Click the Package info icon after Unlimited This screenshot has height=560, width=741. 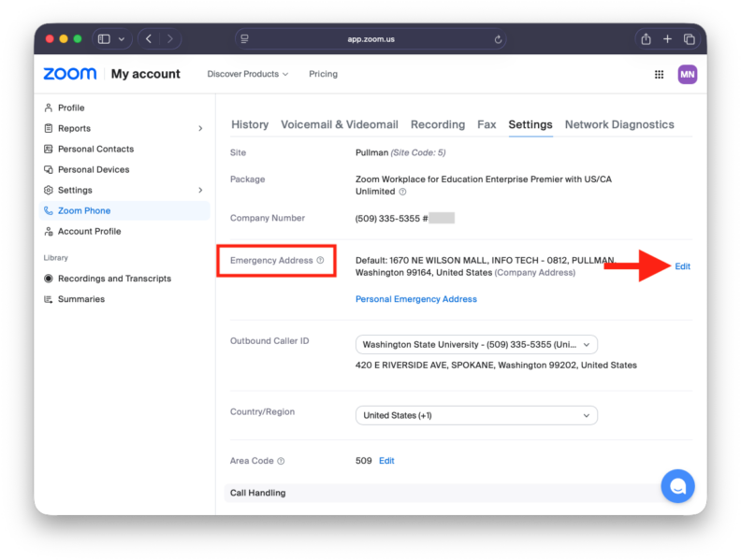point(402,192)
